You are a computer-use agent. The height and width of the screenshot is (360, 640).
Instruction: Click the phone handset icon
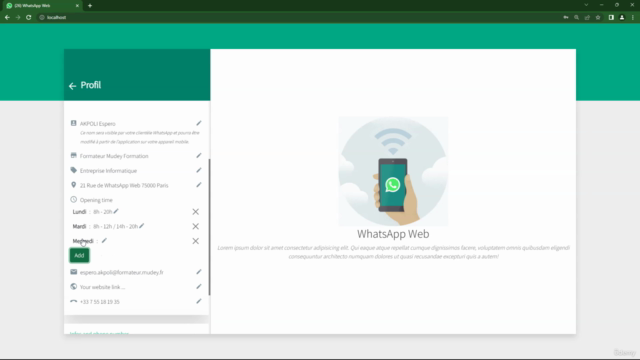click(x=73, y=301)
